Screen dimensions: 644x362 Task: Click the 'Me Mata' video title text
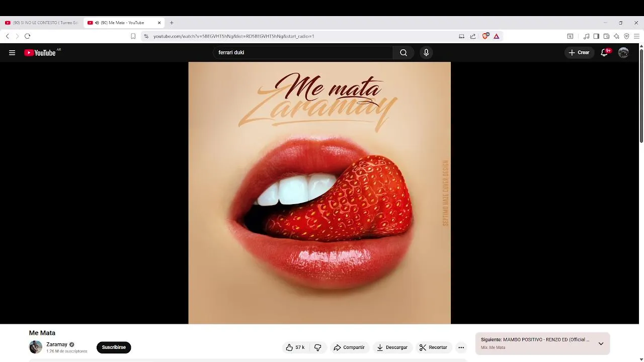click(42, 333)
